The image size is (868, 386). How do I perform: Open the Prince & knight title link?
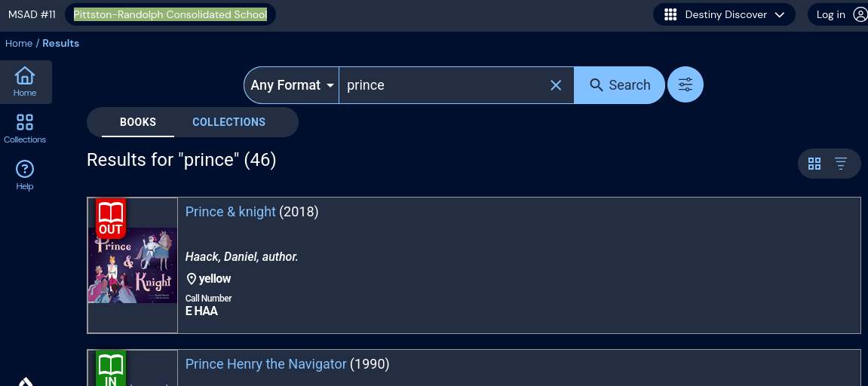pos(231,212)
